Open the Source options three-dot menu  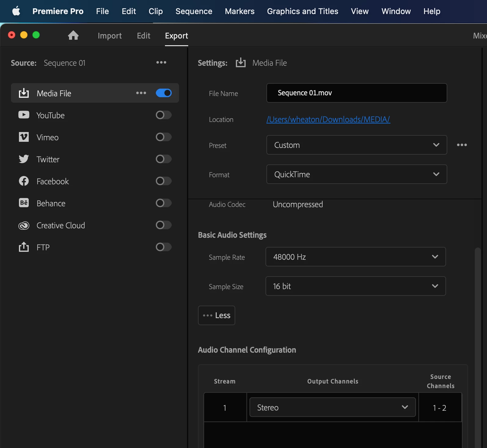click(161, 62)
